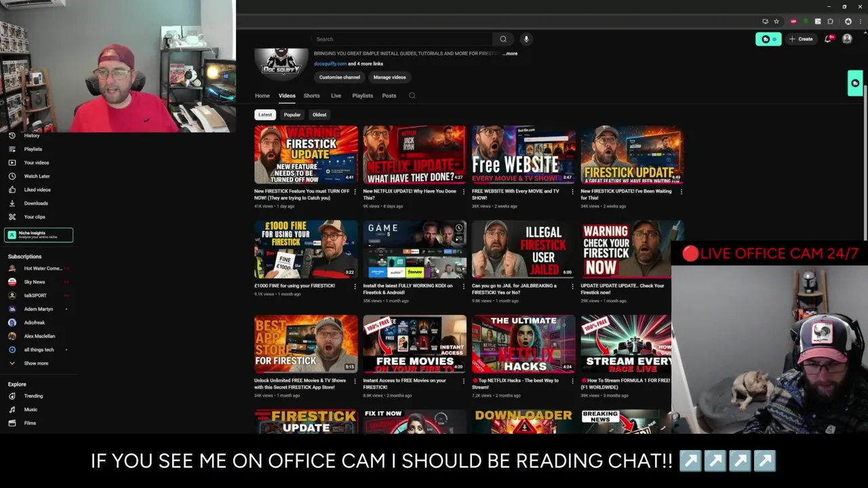Open the talkSPORT subscription channel
This screenshot has width=868, height=488.
[x=35, y=296]
